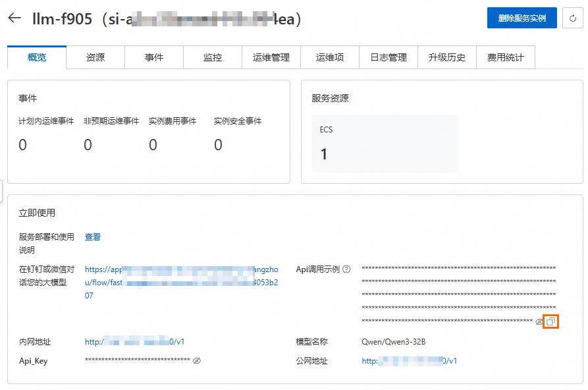This screenshot has height=390, width=588.
Task: Open the 运维管理 tab
Action: tap(271, 57)
